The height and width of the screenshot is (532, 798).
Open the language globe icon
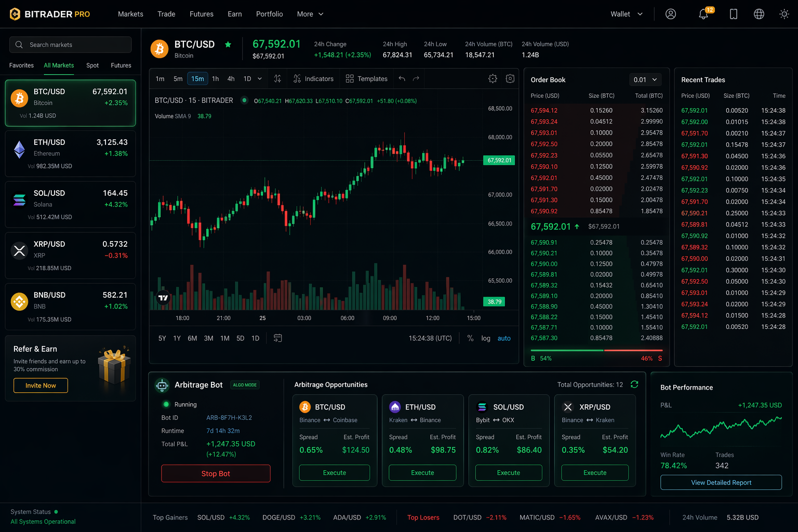[759, 14]
